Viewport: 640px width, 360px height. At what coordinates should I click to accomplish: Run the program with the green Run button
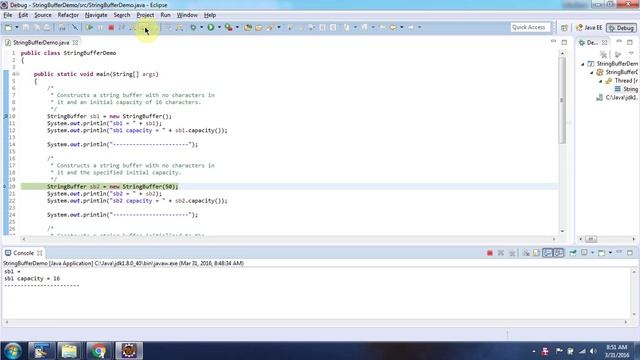(211, 27)
